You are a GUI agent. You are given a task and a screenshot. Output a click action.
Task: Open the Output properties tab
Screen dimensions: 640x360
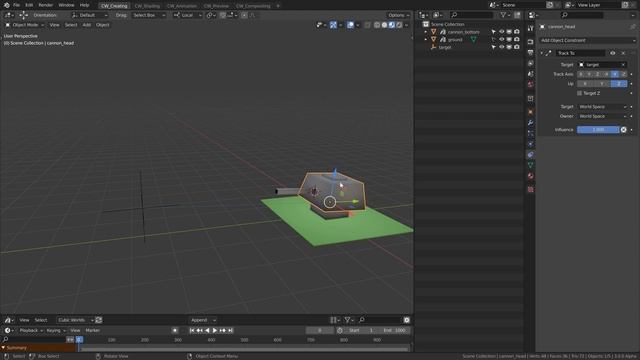coord(530,53)
